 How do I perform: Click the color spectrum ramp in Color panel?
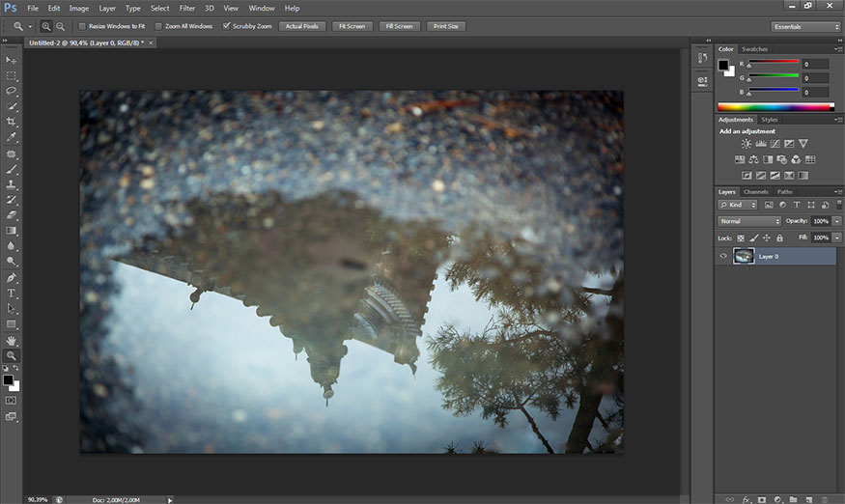(x=775, y=106)
